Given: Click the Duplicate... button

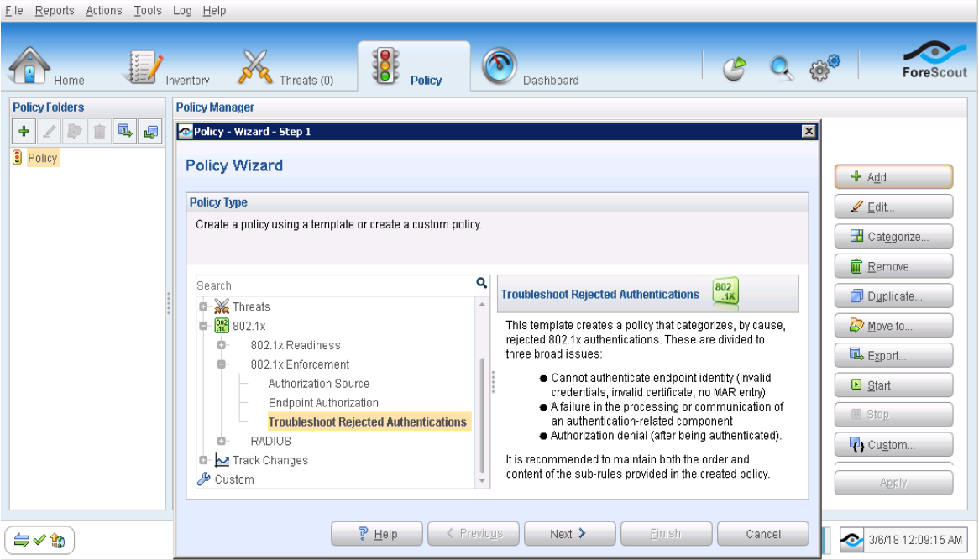Looking at the screenshot, I should click(x=893, y=296).
